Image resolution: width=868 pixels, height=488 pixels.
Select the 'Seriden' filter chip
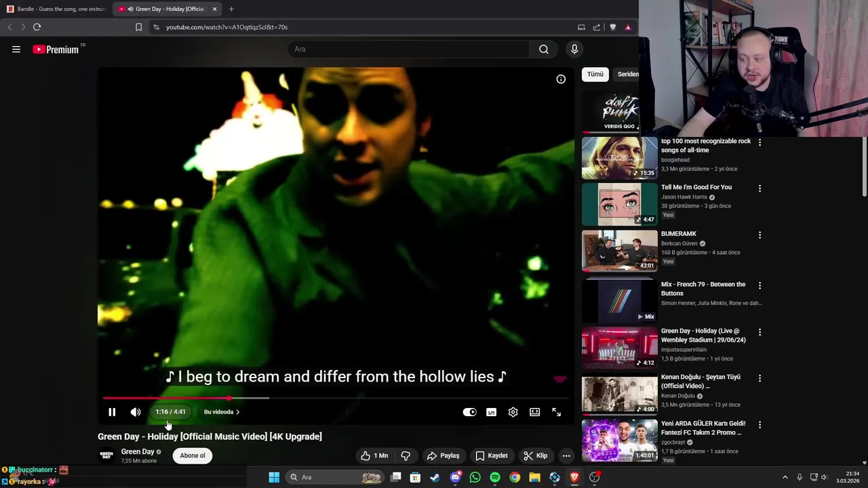coord(628,74)
